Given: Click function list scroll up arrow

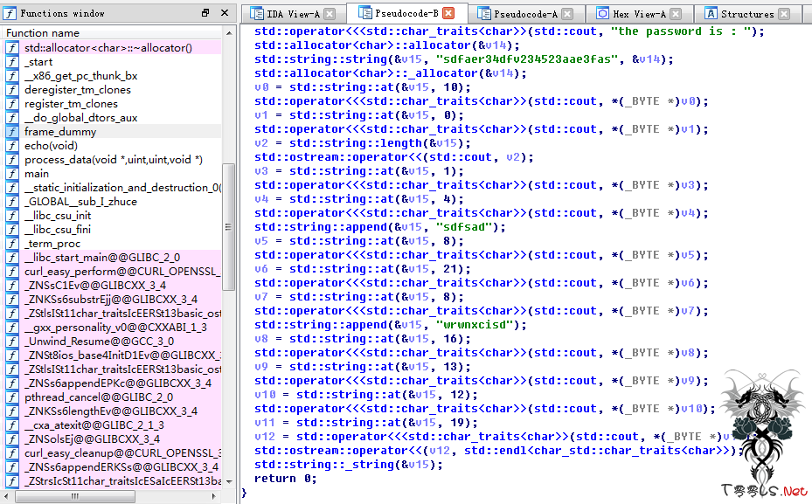Looking at the screenshot, I should click(229, 33).
